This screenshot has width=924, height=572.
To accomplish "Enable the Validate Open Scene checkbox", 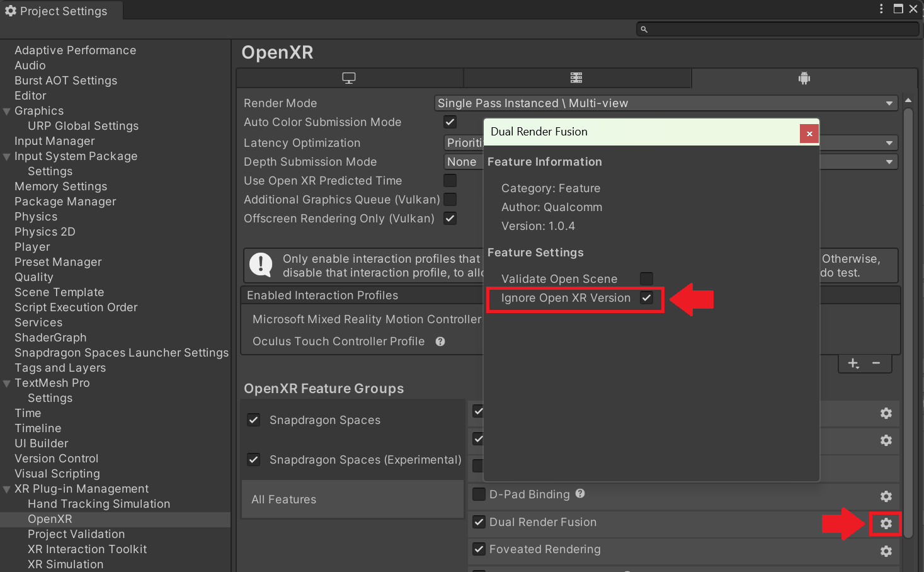I will click(646, 278).
